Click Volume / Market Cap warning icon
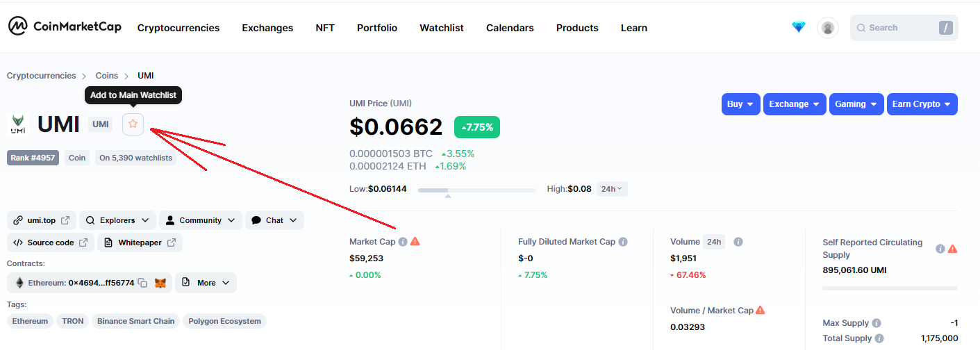Viewport: 980px width, 362px height. (x=761, y=310)
